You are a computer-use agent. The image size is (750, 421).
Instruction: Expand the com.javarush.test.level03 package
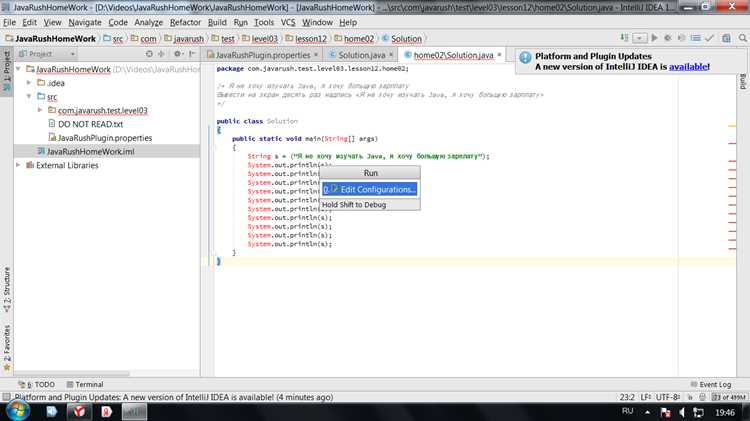coord(40,110)
